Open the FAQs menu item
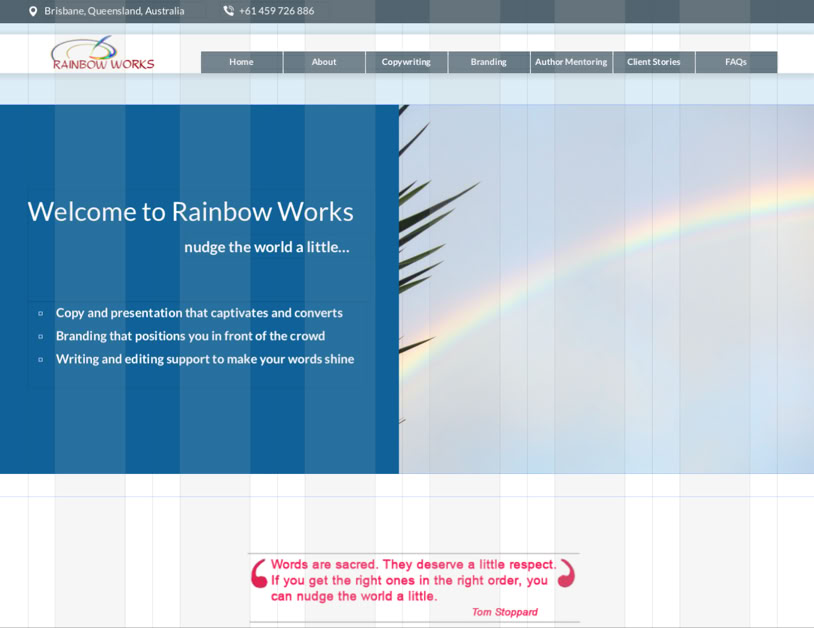Image resolution: width=814 pixels, height=628 pixels. [736, 62]
